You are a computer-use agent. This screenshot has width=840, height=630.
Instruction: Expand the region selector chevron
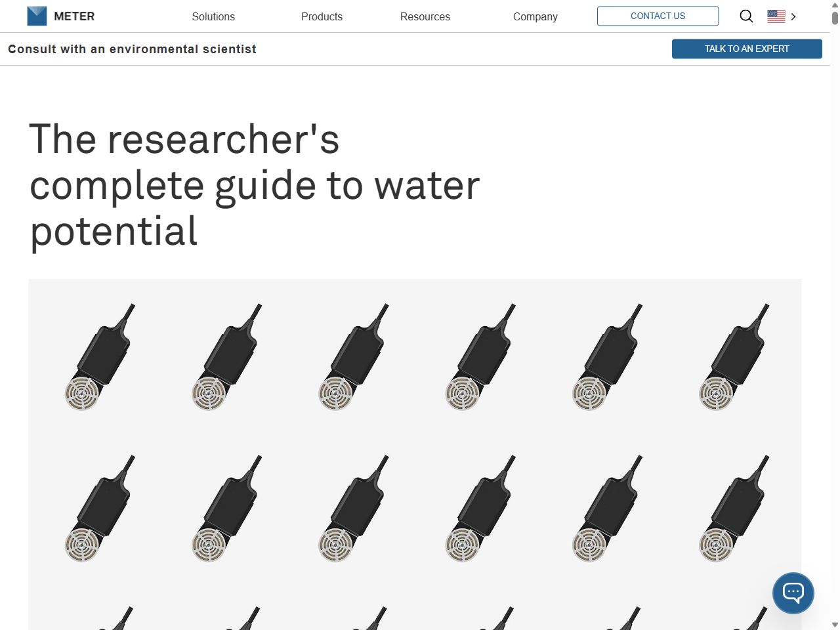pyautogui.click(x=793, y=17)
